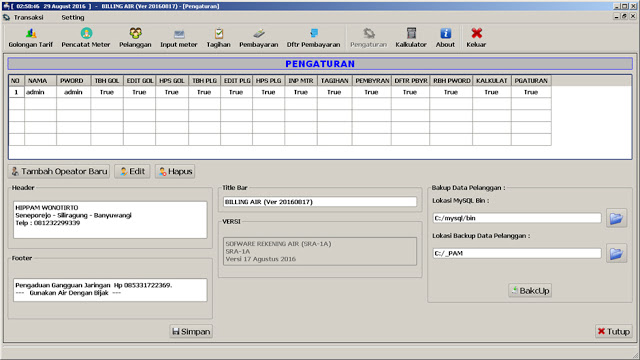The height and width of the screenshot is (360, 640).
Task: Start the BakcUp button
Action: click(530, 291)
